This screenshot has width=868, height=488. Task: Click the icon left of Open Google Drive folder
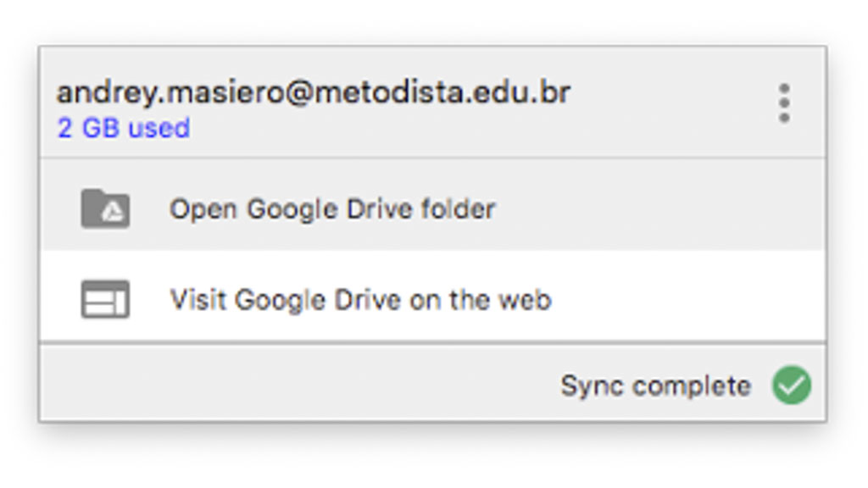(105, 208)
